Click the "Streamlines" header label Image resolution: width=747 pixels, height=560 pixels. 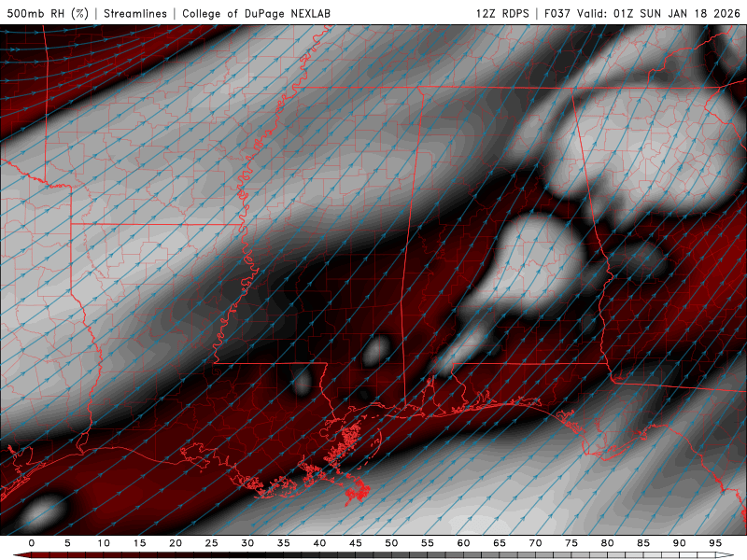coord(135,13)
